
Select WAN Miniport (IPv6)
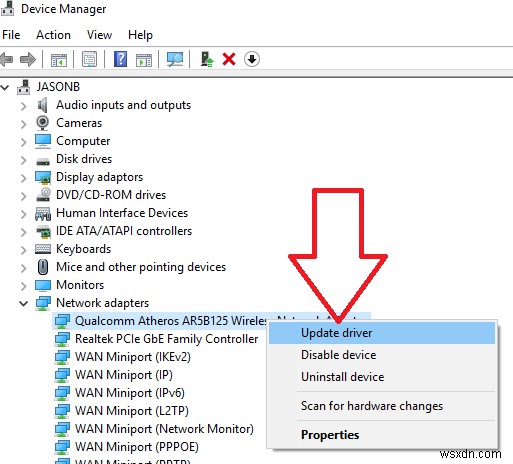click(x=130, y=393)
